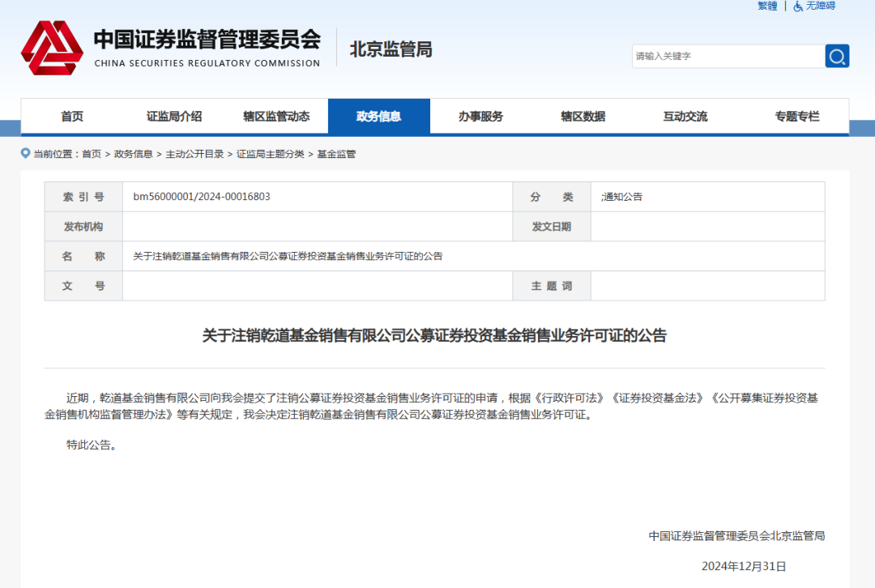875x588 pixels.
Task: Go to 主动公开目录 in the breadcrumb
Action: (x=194, y=154)
